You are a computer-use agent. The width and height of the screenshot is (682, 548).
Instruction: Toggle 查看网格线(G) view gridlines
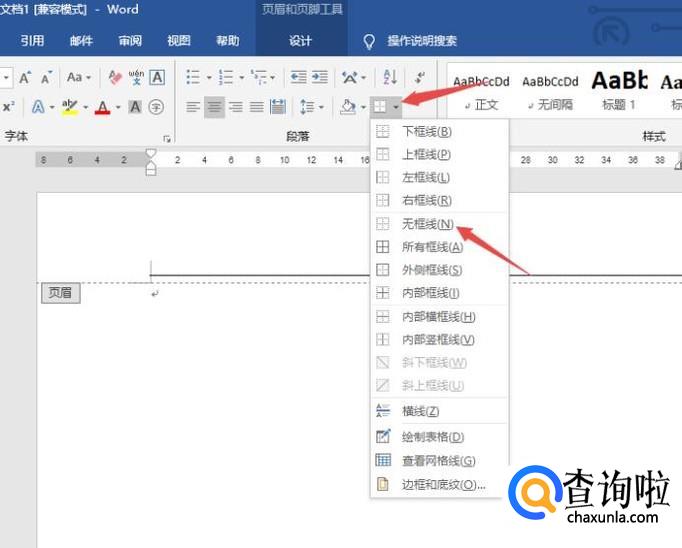[439, 461]
